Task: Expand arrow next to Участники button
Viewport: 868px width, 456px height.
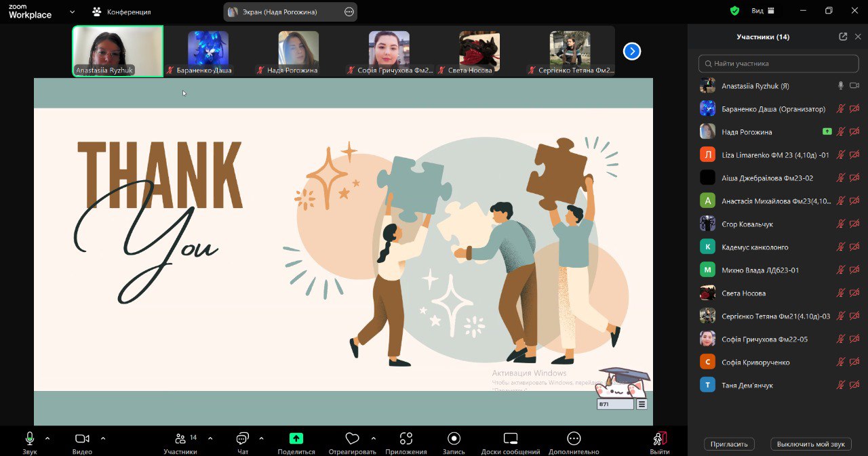Action: (210, 438)
